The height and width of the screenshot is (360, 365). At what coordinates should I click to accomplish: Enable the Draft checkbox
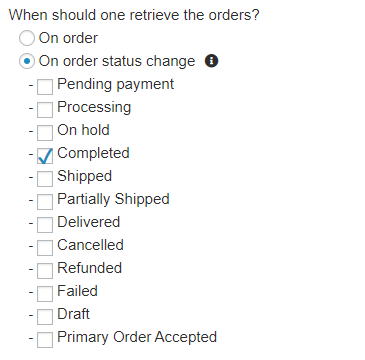click(45, 317)
